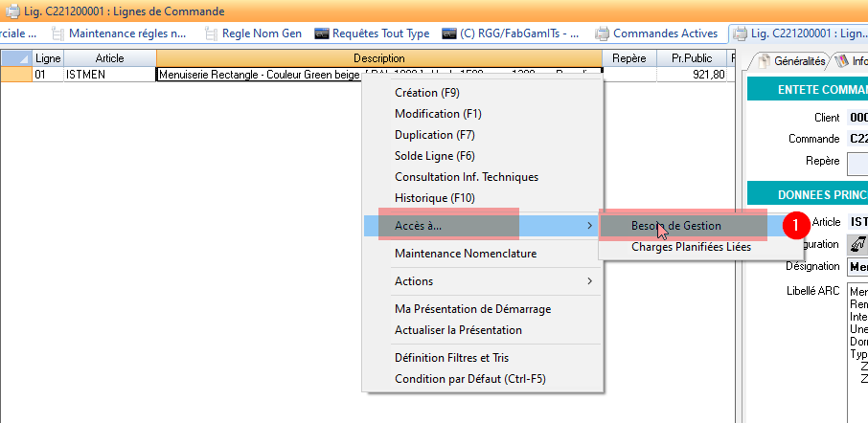Expand the Actions submenu arrow
Image resolution: width=868 pixels, height=423 pixels.
point(589,281)
